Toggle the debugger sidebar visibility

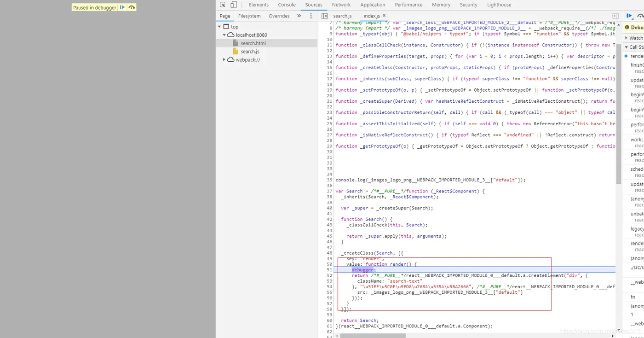click(x=615, y=16)
